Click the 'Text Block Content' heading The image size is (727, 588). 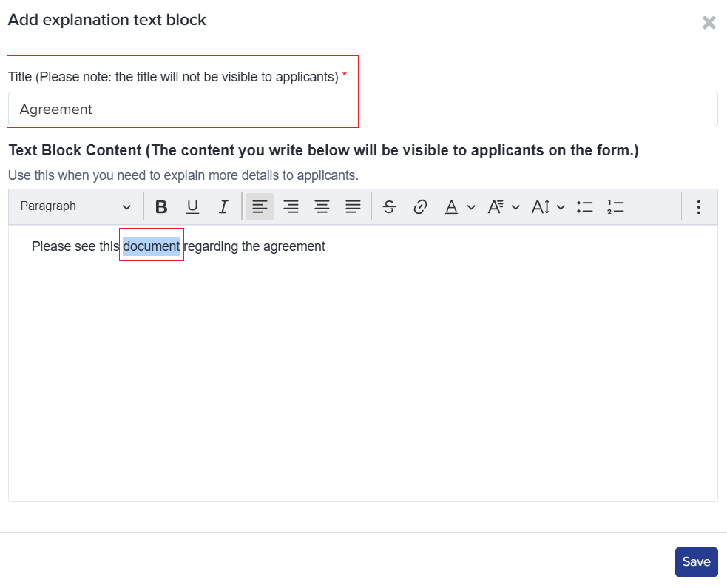pyautogui.click(x=324, y=150)
